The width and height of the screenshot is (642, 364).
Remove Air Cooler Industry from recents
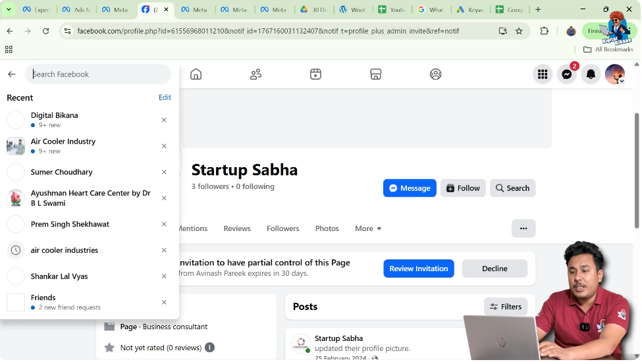[164, 146]
